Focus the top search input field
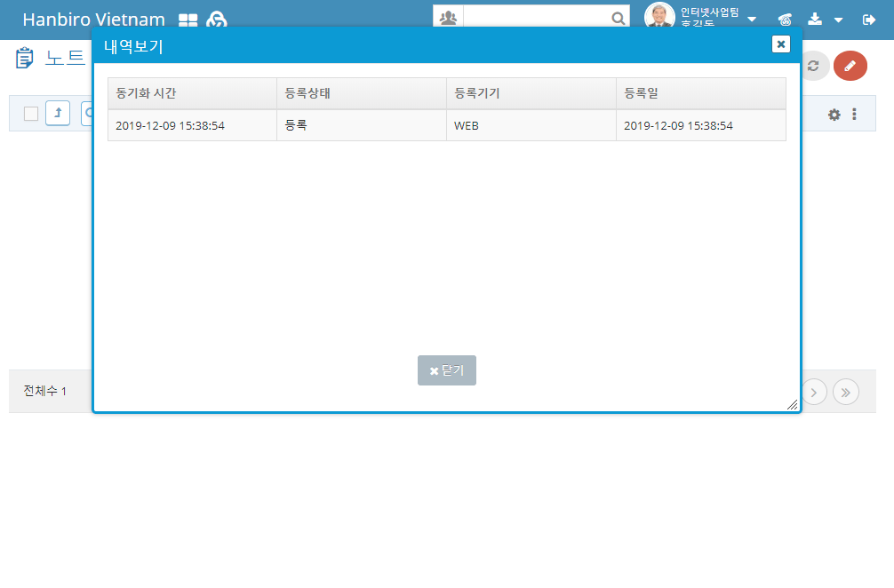Viewport: 894px width, 588px height. click(537, 17)
